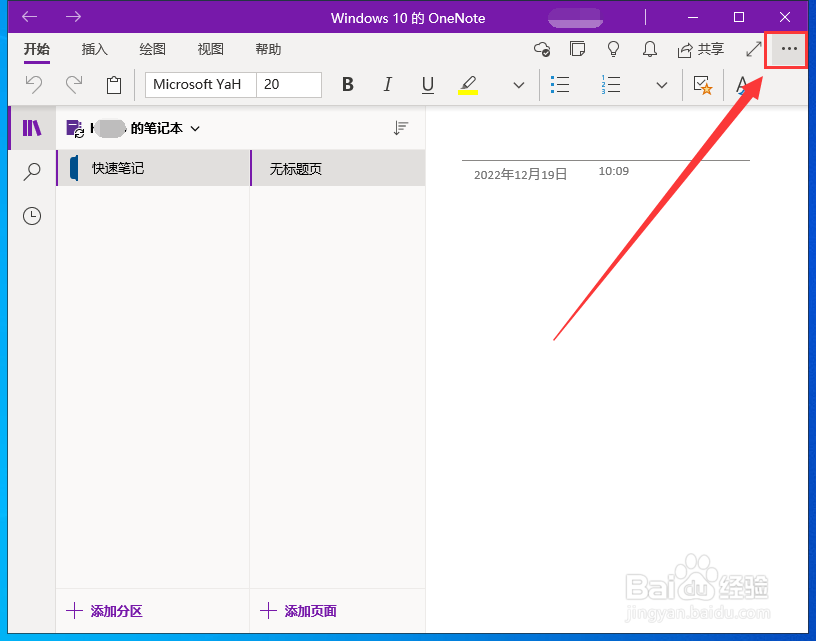Switch to the 视图 tab

click(210, 49)
